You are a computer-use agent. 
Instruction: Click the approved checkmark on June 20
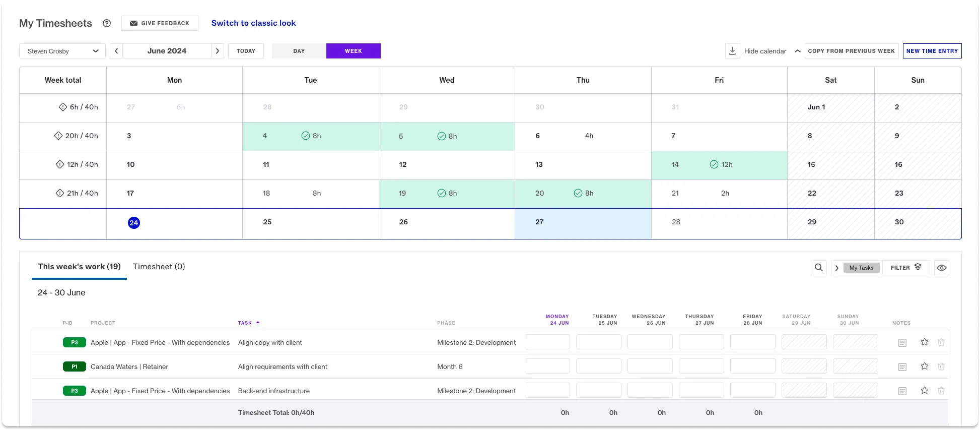click(x=578, y=193)
